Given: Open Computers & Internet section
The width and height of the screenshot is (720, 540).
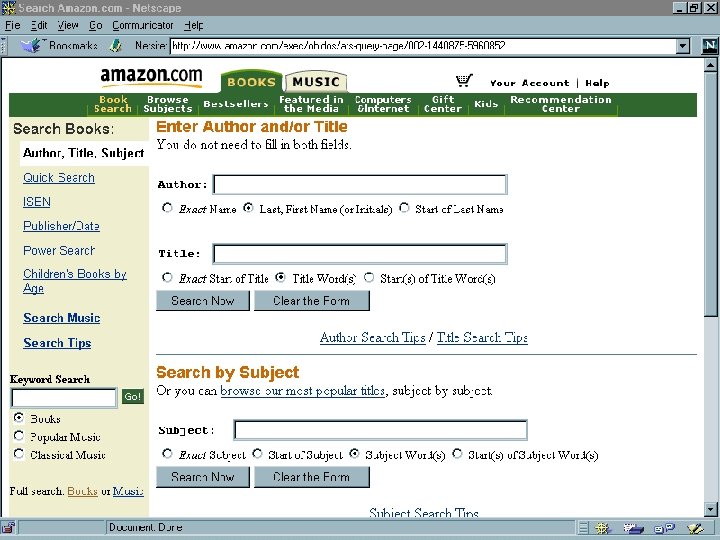Looking at the screenshot, I should [x=383, y=104].
